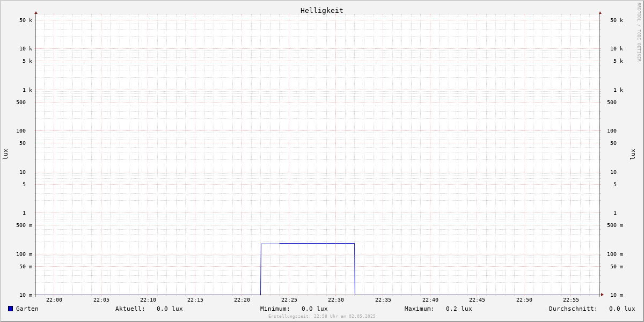This screenshot has width=644, height=322.
Task: Click the 22:45 time axis label
Action: (x=477, y=300)
